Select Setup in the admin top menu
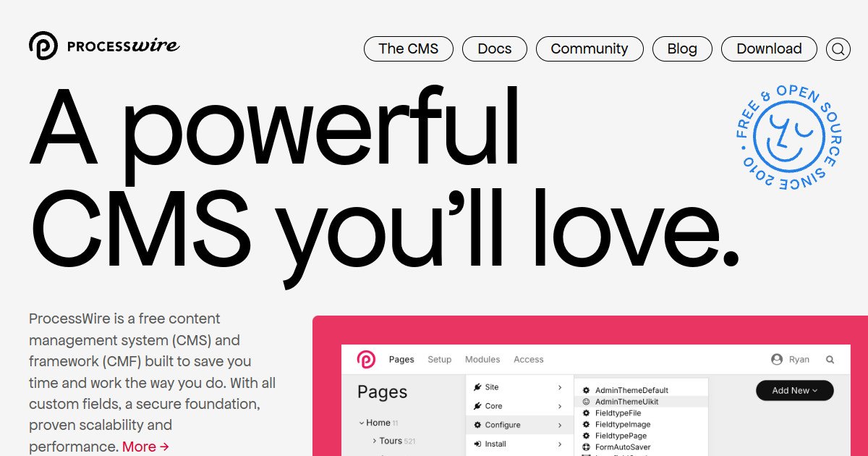The height and width of the screenshot is (456, 868). (x=440, y=360)
